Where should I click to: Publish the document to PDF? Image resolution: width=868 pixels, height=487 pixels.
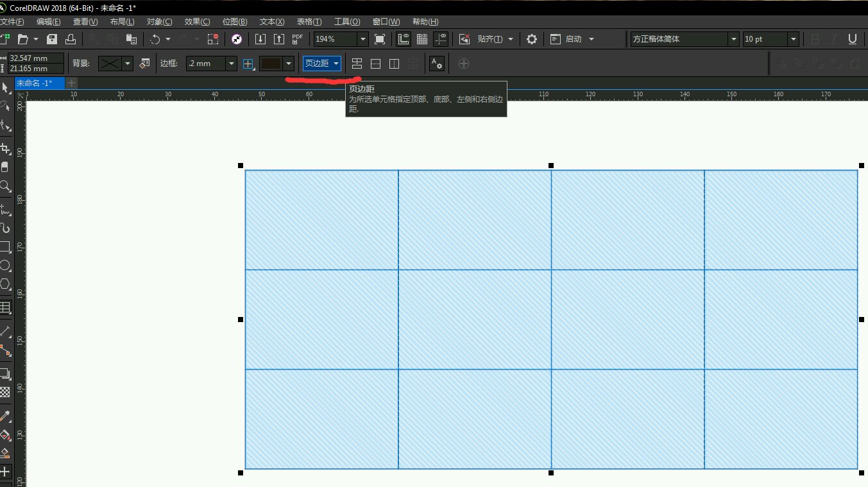point(298,39)
